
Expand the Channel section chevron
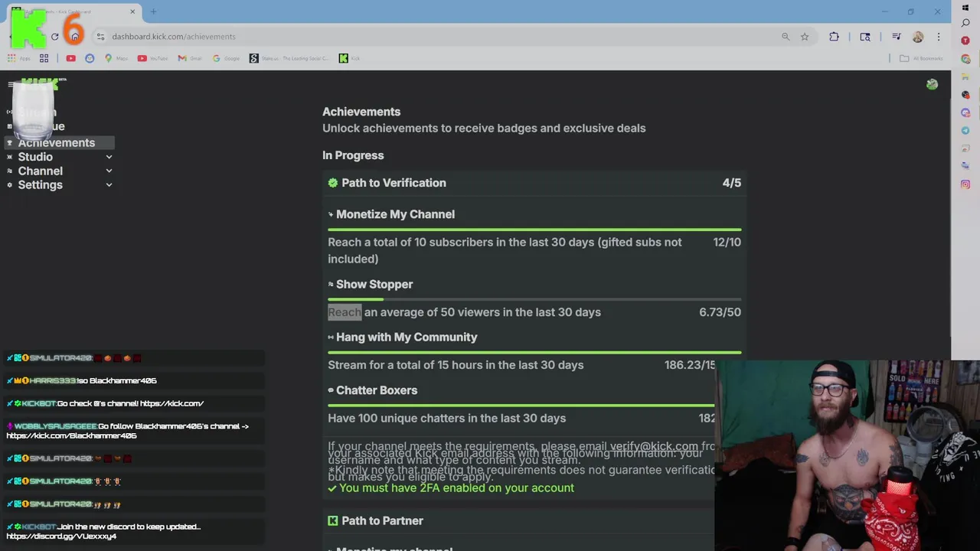coord(109,171)
